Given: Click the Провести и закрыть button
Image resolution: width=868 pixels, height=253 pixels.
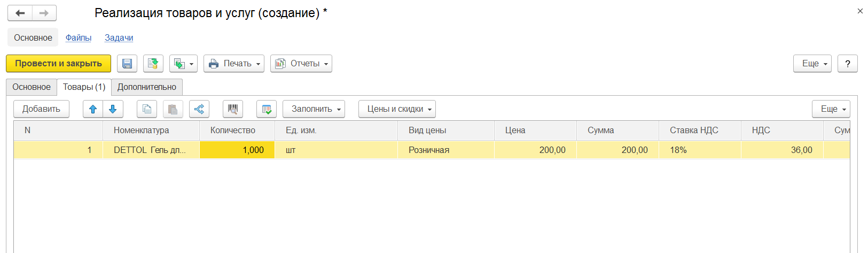Looking at the screenshot, I should tap(58, 64).
